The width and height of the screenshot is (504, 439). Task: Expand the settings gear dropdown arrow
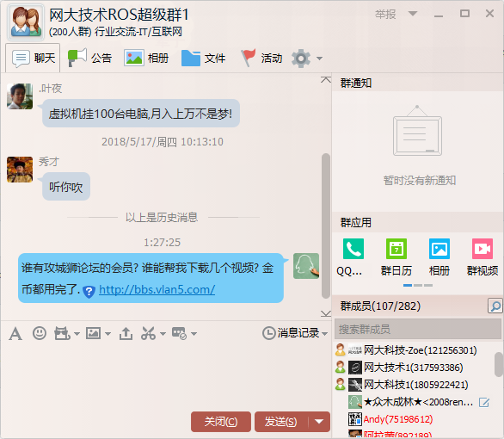pos(319,59)
